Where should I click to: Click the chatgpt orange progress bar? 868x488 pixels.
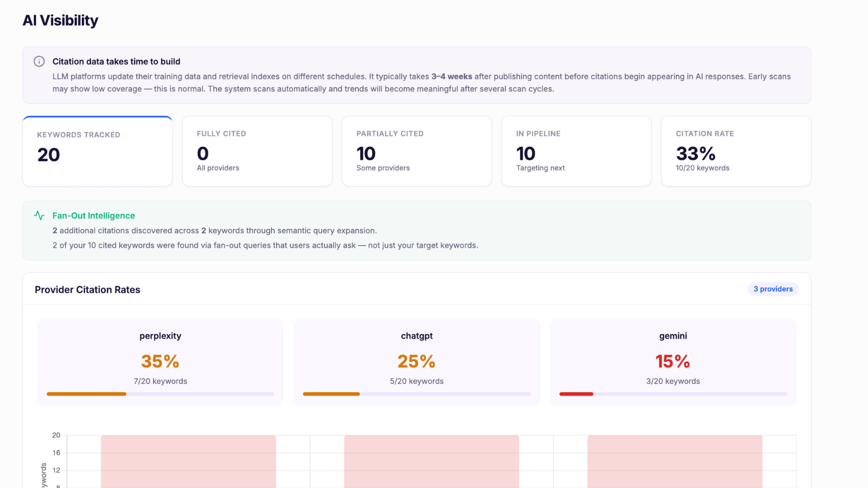click(x=331, y=394)
